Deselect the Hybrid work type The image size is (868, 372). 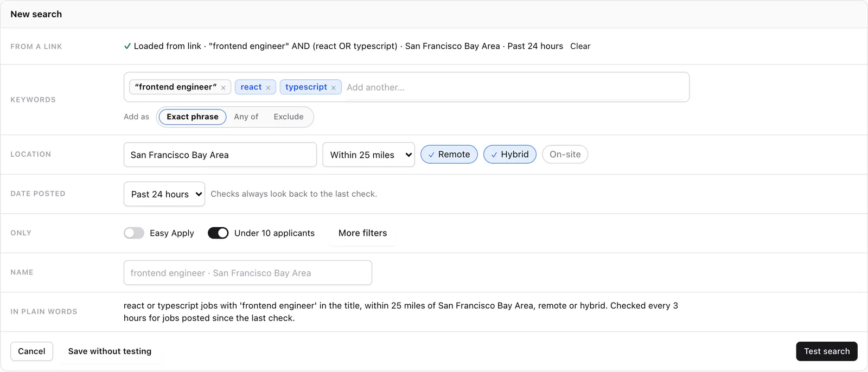(510, 155)
